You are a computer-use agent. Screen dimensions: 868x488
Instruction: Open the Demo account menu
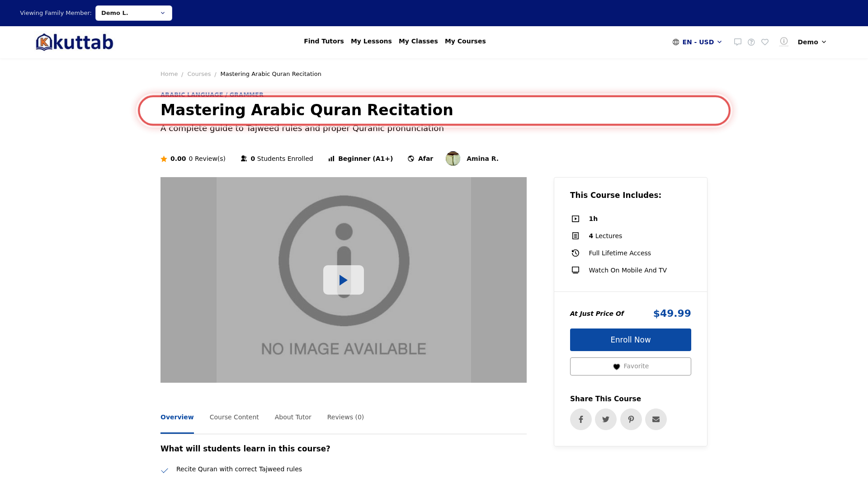tap(812, 42)
